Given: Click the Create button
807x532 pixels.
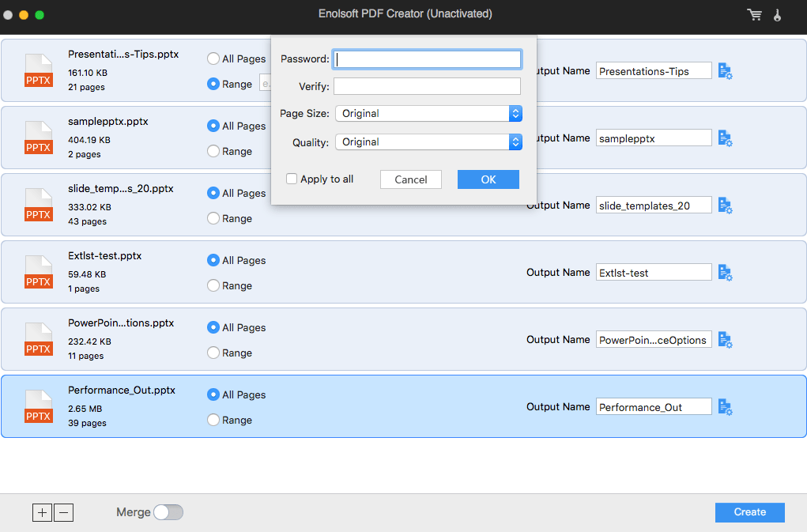Looking at the screenshot, I should (x=750, y=512).
